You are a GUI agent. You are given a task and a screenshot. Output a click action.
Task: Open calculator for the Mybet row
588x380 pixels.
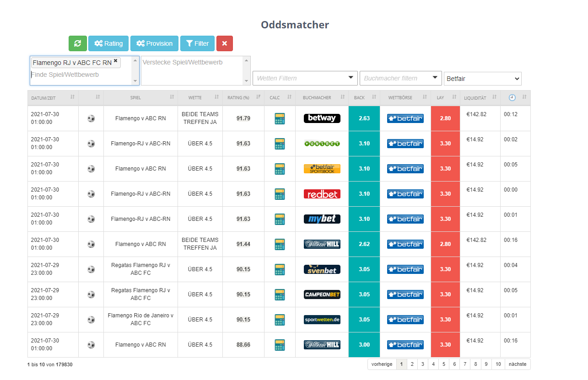[x=280, y=219]
